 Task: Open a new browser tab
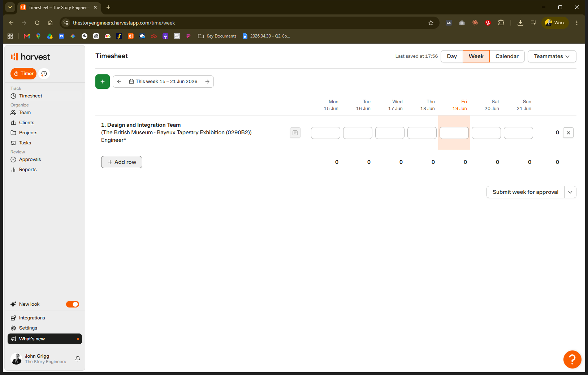click(108, 7)
